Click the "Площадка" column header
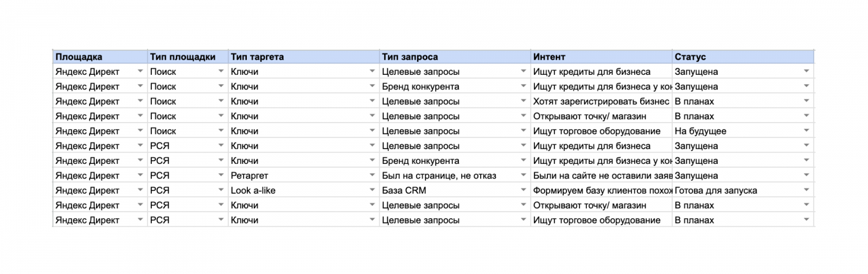The width and height of the screenshot is (868, 274). point(79,57)
